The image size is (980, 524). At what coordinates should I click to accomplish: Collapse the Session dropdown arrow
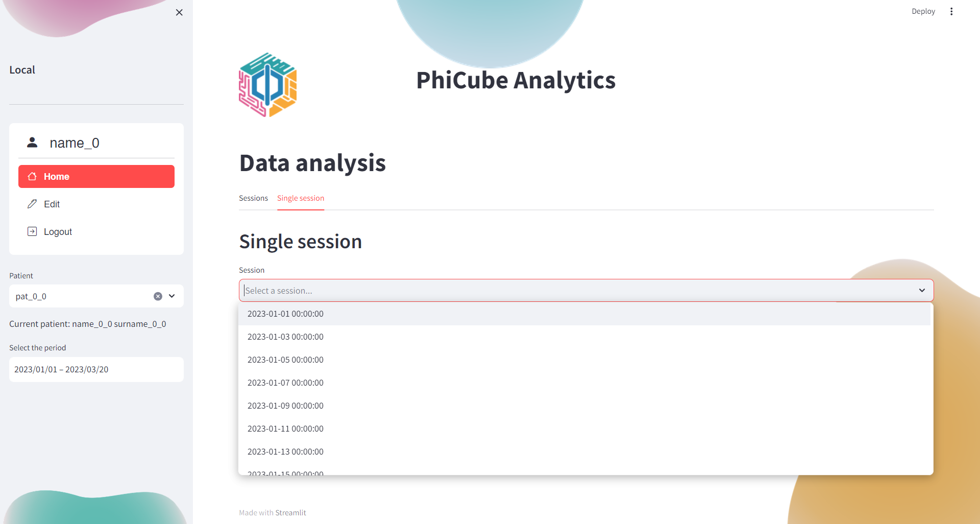(x=922, y=290)
